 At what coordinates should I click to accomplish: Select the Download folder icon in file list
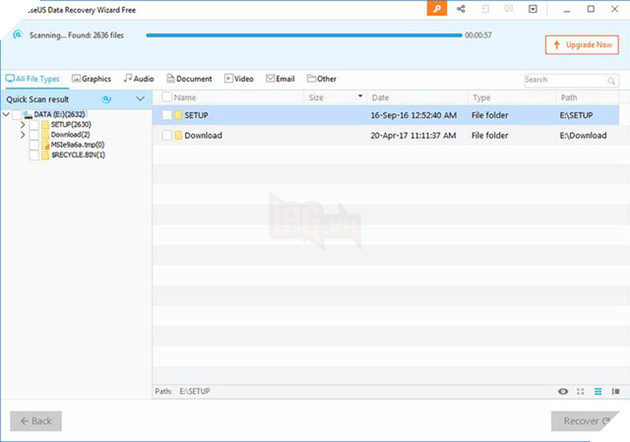[x=178, y=135]
